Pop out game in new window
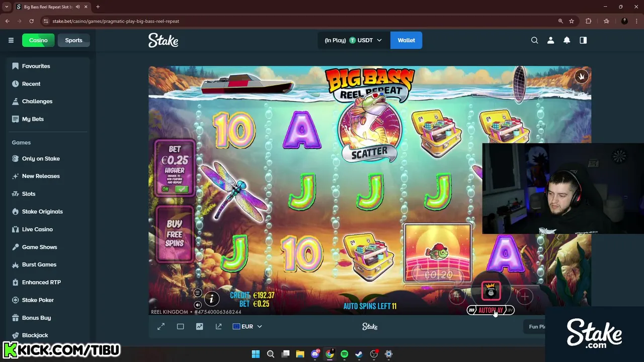The height and width of the screenshot is (362, 644). click(x=218, y=326)
